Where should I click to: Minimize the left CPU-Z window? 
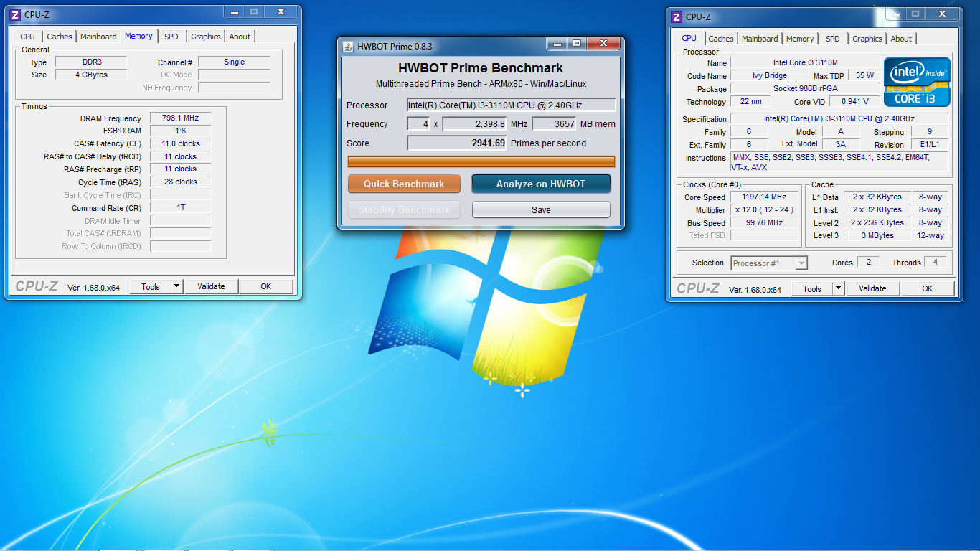click(x=235, y=11)
